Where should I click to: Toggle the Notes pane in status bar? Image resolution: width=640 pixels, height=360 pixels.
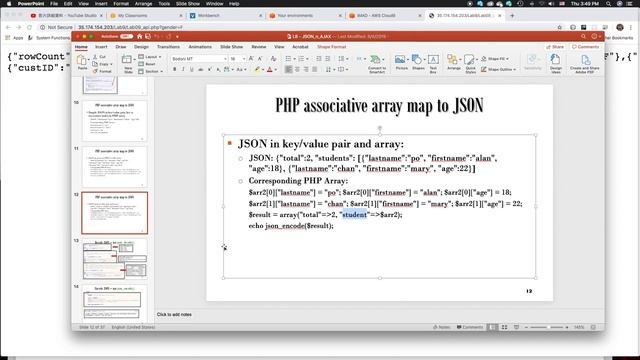[442, 327]
